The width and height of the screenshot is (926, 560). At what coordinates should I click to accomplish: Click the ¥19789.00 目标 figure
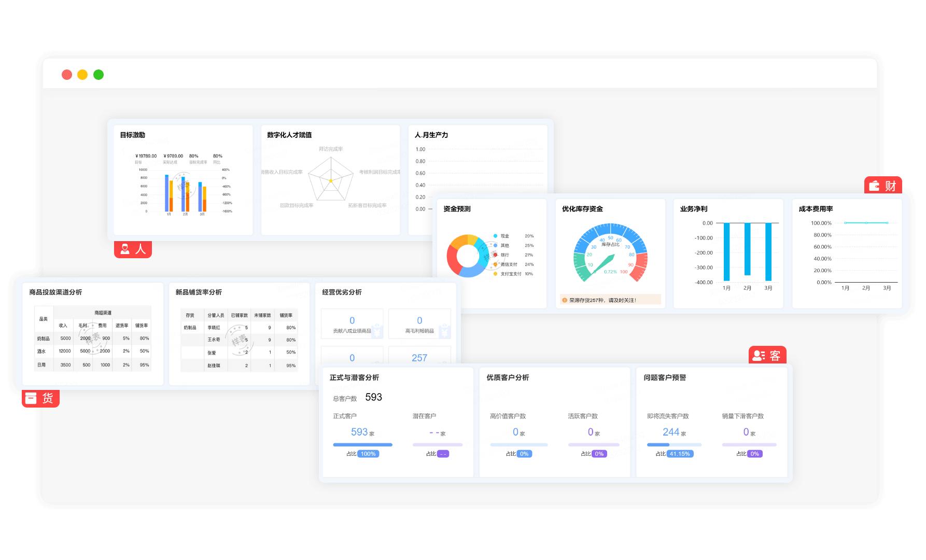click(146, 156)
